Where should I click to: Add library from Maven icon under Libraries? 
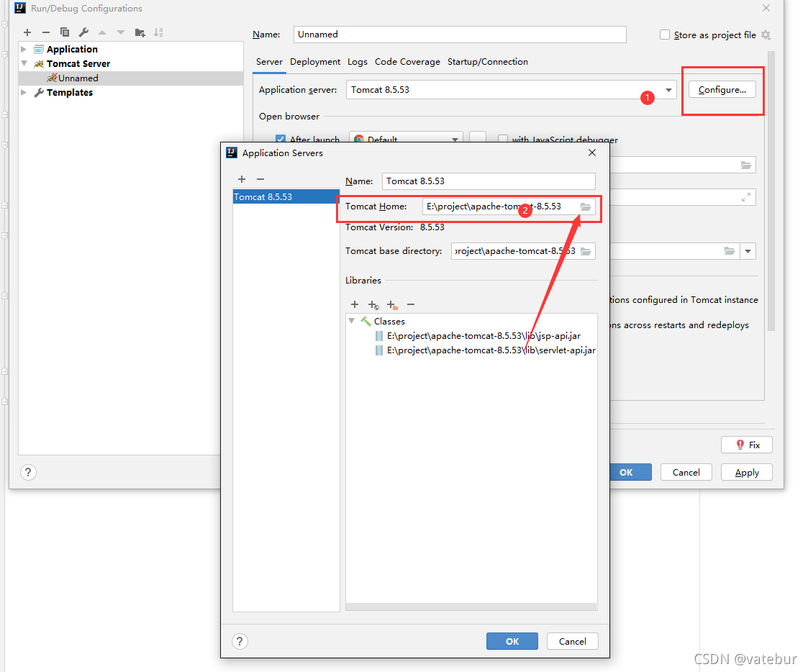tap(373, 305)
